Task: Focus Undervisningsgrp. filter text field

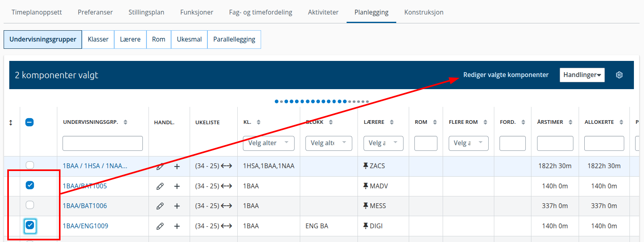Action: 102,143
